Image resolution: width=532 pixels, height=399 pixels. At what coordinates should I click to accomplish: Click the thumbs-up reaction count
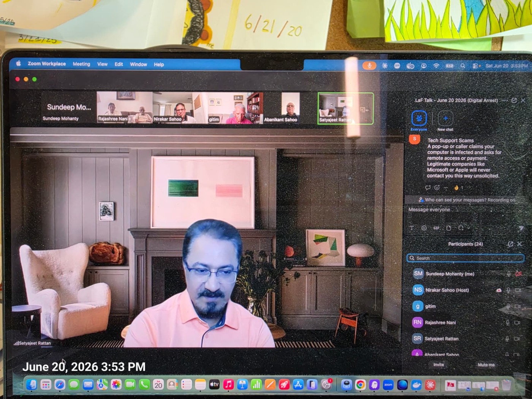click(459, 188)
